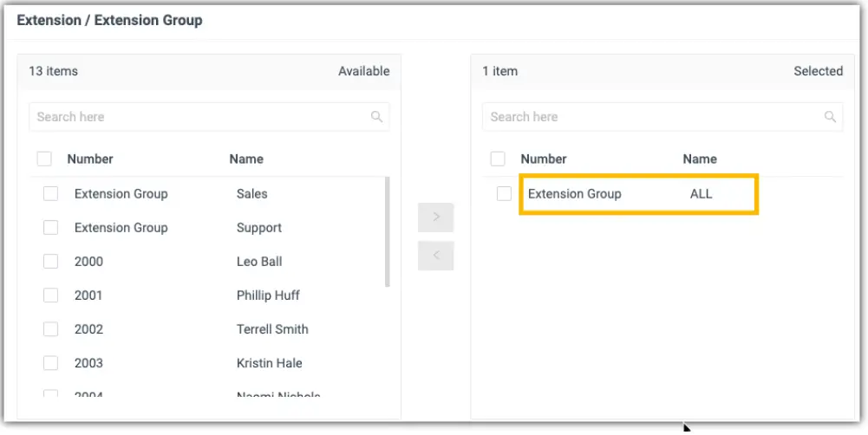Screen dimensions: 868x435
Task: Click Number column header in Available list
Action: click(90, 159)
